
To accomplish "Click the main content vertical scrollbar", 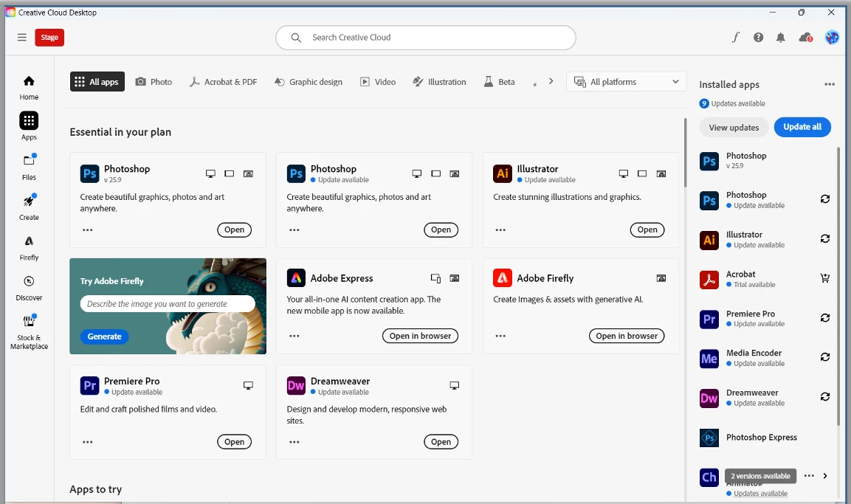I will click(686, 152).
